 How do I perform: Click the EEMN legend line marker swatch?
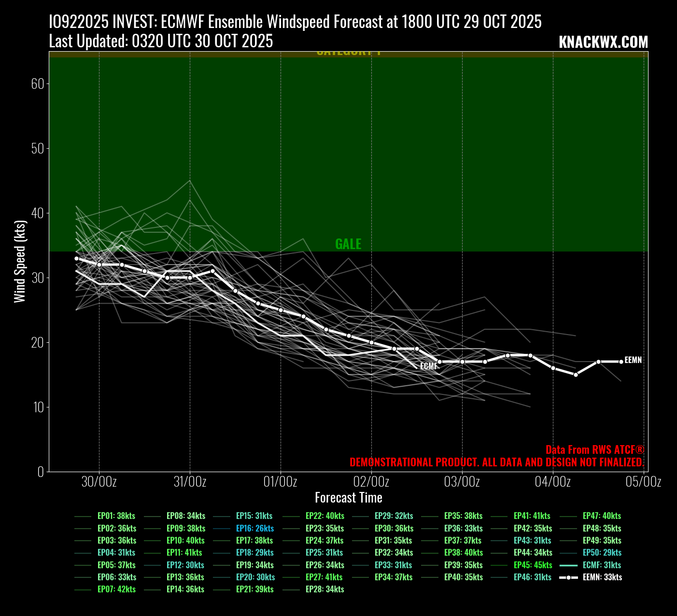(x=569, y=577)
